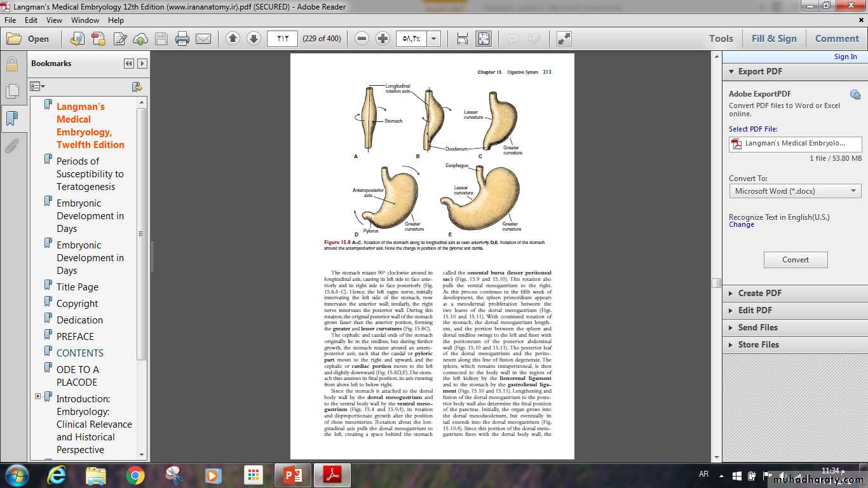The width and height of the screenshot is (868, 488).
Task: Collapse the Bookmarks navigation pane
Action: (x=129, y=64)
